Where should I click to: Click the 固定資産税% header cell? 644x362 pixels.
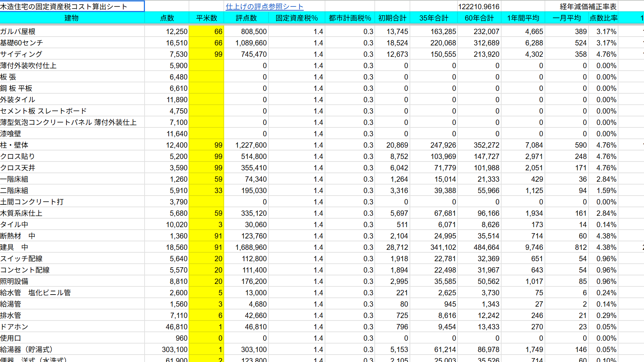click(x=297, y=18)
